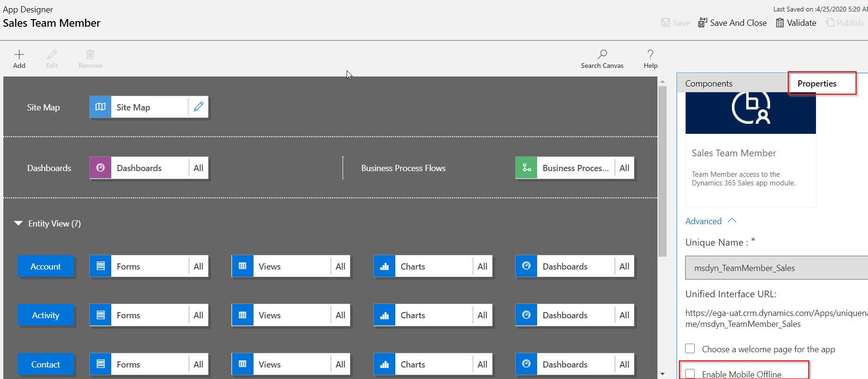Click Contact Views icon
Image resolution: width=868 pixels, height=379 pixels.
(x=243, y=364)
